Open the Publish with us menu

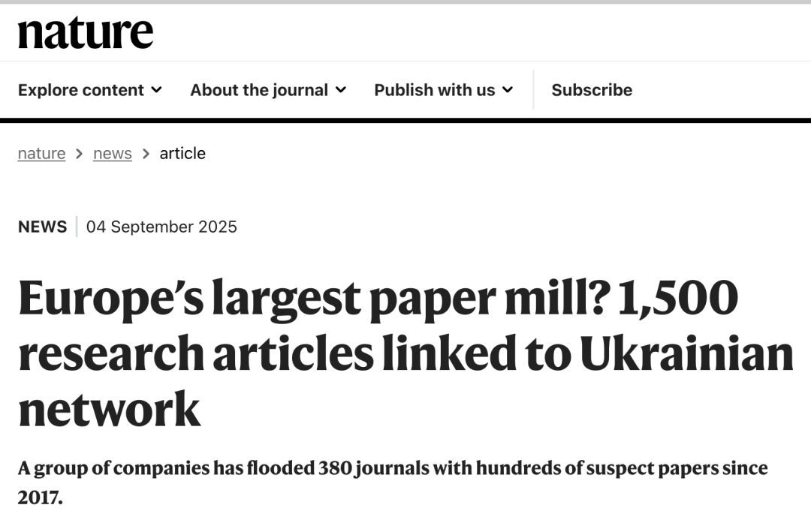(x=444, y=90)
